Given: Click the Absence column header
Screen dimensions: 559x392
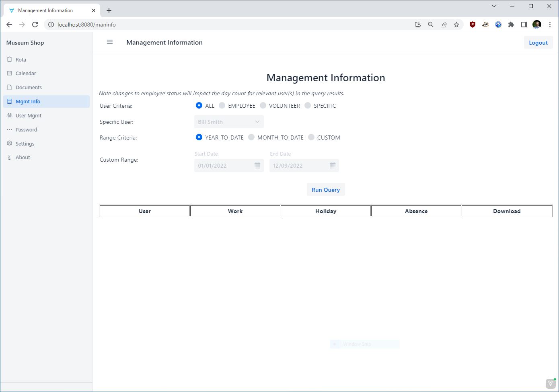Looking at the screenshot, I should 416,211.
